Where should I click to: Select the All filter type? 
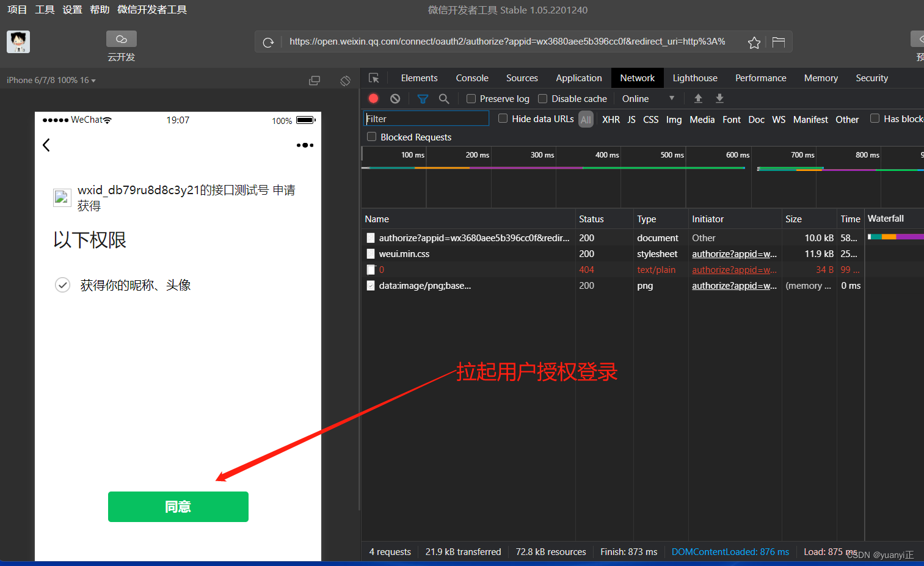click(586, 120)
